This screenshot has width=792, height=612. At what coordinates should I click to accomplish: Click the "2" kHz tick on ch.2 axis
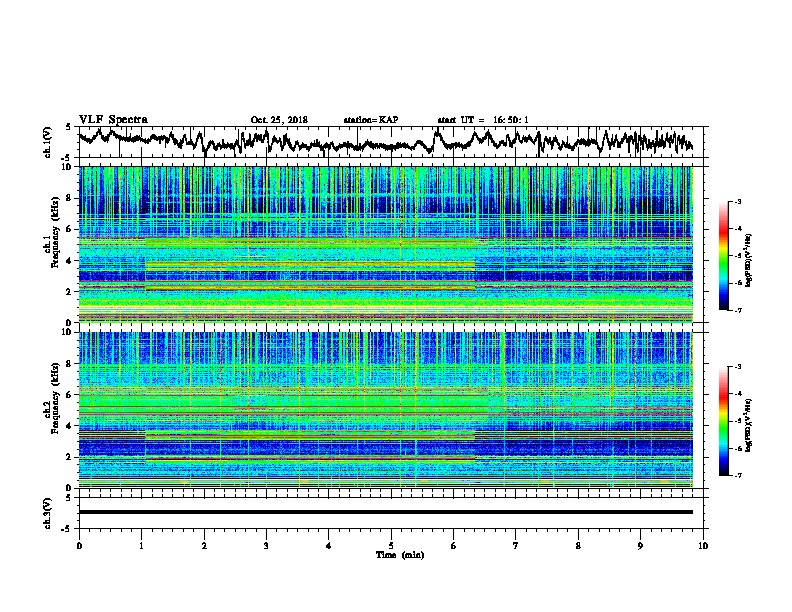[x=70, y=457]
